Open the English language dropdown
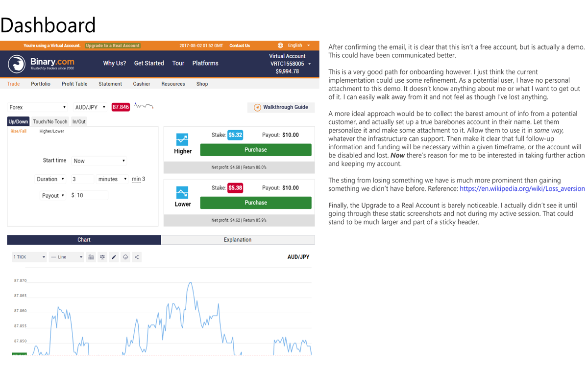The width and height of the screenshot is (588, 371). point(298,46)
